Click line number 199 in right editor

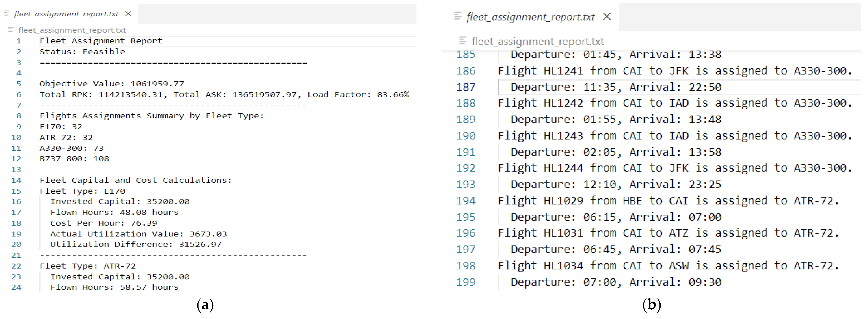[x=466, y=282]
